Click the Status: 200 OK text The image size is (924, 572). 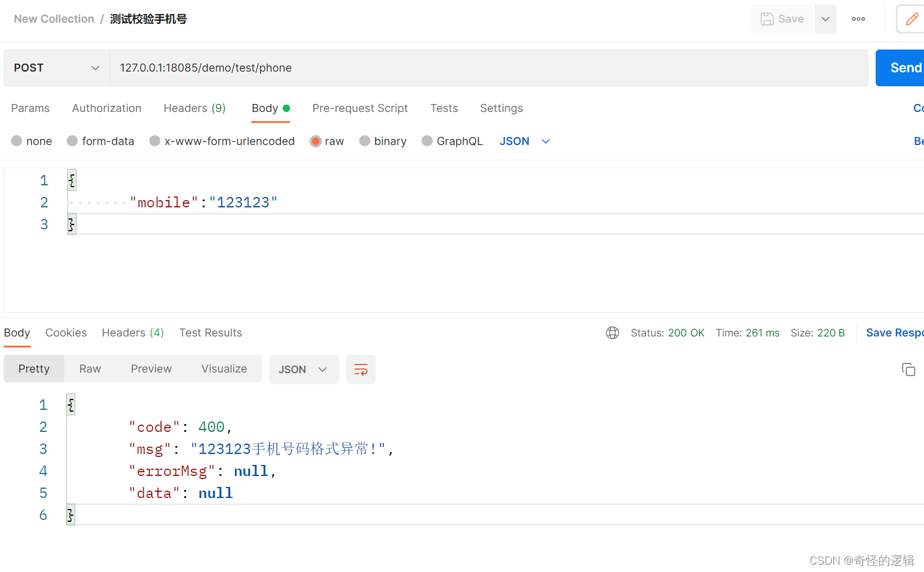pos(668,333)
